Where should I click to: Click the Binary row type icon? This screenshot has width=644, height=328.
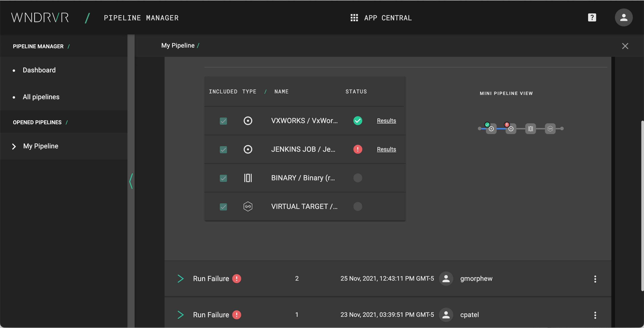point(248,178)
